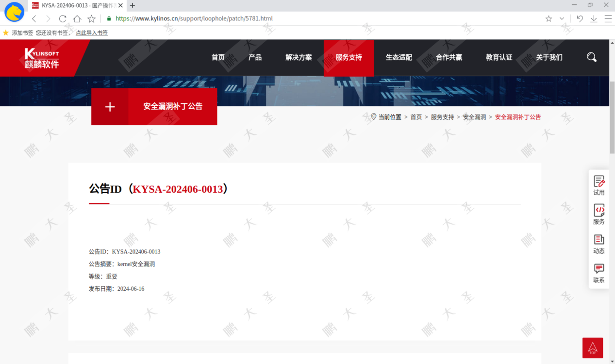The width and height of the screenshot is (615, 364).
Task: Open the 关于我们 navigation item
Action: pos(549,57)
